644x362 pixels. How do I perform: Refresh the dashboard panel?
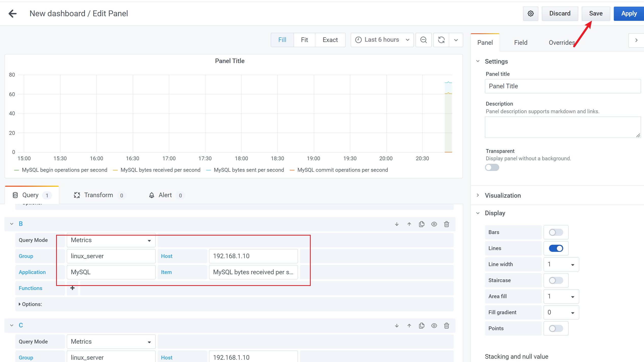coord(441,40)
